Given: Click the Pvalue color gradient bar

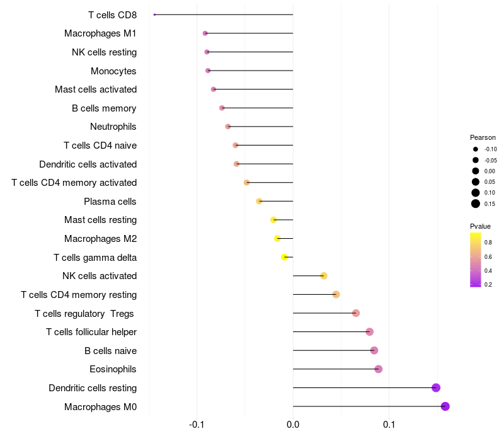Looking at the screenshot, I should [x=476, y=260].
